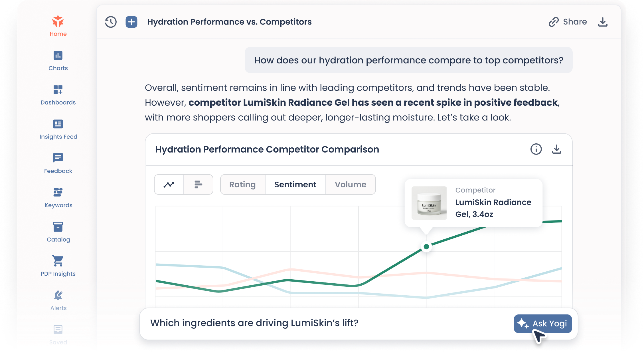This screenshot has width=644, height=353.
Task: Switch to horizontal bar chart view
Action: pos(198,184)
